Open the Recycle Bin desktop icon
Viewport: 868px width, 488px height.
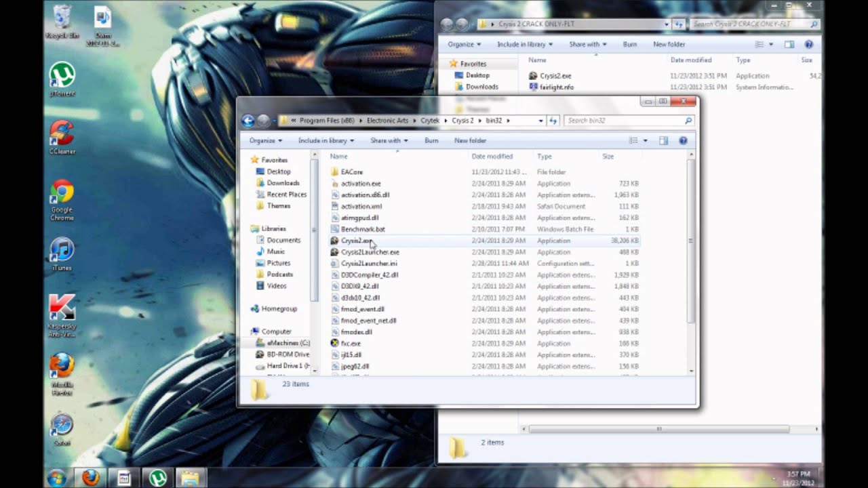click(62, 22)
